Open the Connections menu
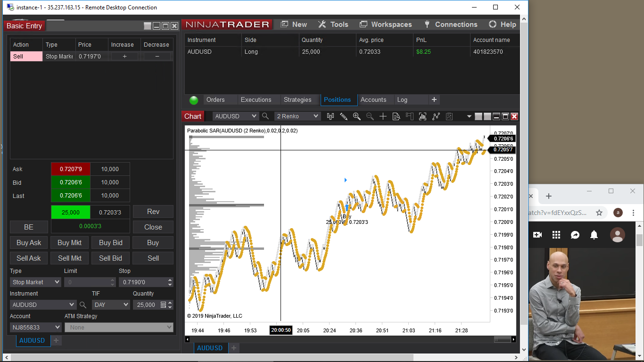644x362 pixels. pos(451,25)
